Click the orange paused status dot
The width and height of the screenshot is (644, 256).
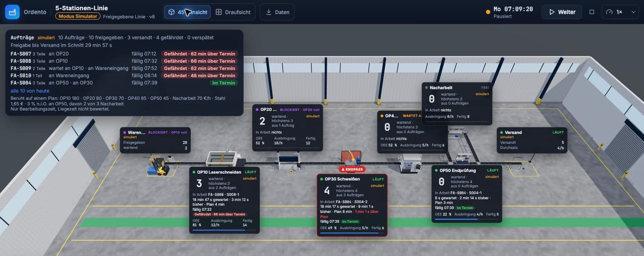pos(488,12)
